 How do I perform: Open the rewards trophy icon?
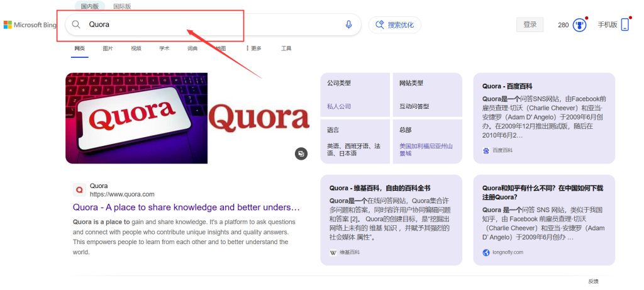(x=579, y=25)
